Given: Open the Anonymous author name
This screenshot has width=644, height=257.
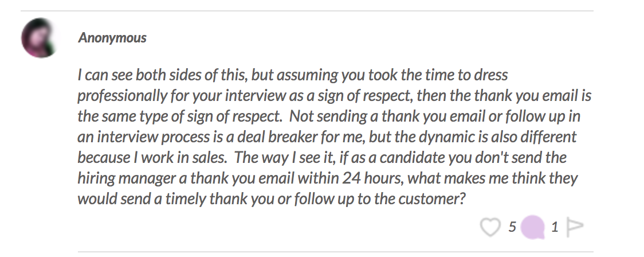Looking at the screenshot, I should pyautogui.click(x=112, y=37).
